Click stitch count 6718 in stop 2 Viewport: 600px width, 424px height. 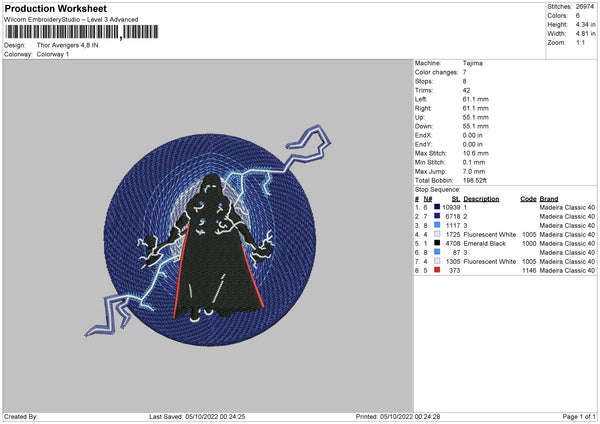(x=453, y=217)
